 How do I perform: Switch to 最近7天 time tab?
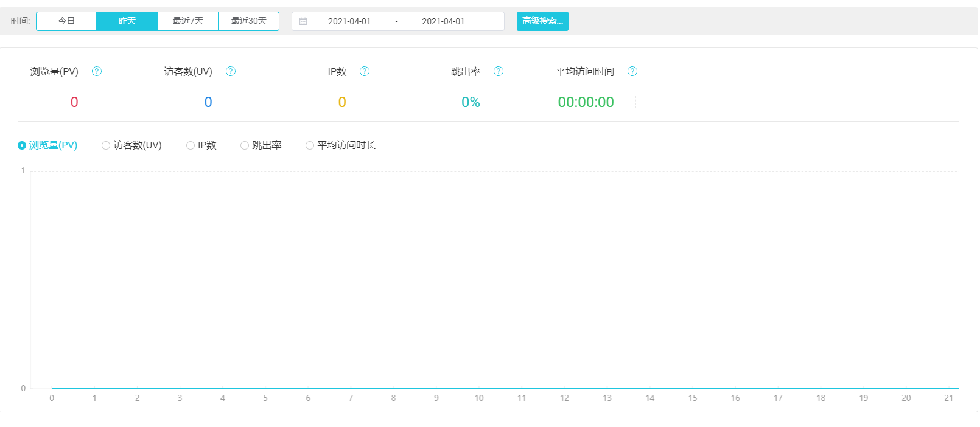(188, 21)
